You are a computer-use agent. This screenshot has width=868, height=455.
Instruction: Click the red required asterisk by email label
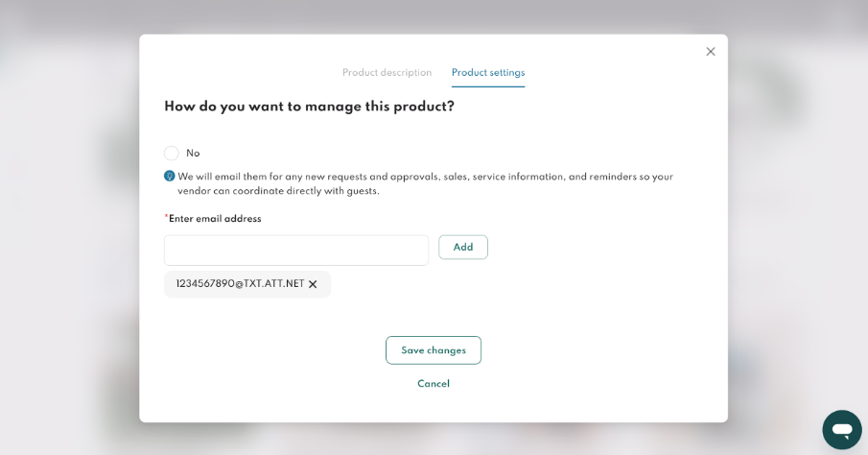pyautogui.click(x=166, y=216)
